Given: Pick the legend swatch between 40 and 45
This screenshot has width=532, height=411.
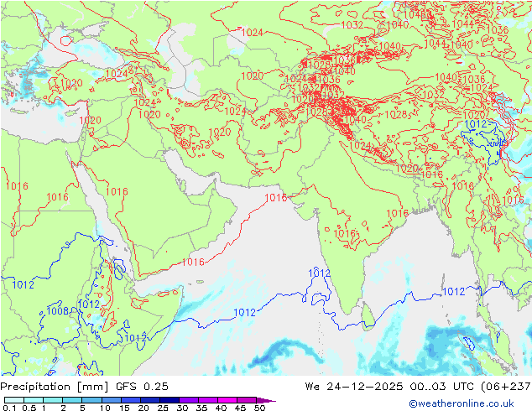Looking at the screenshot, I should click(x=227, y=400).
